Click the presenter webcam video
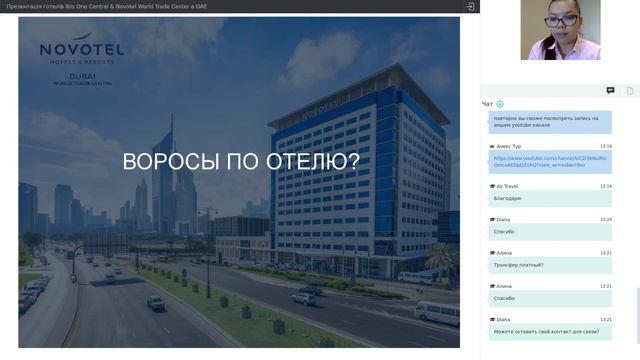Viewport: 640px width, 360px height. tap(560, 30)
